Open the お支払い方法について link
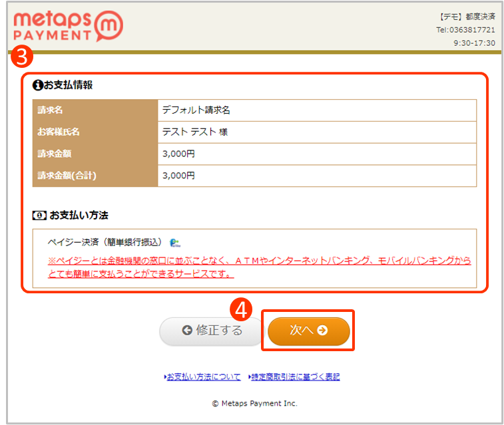The height and width of the screenshot is (425, 504). coord(202,377)
